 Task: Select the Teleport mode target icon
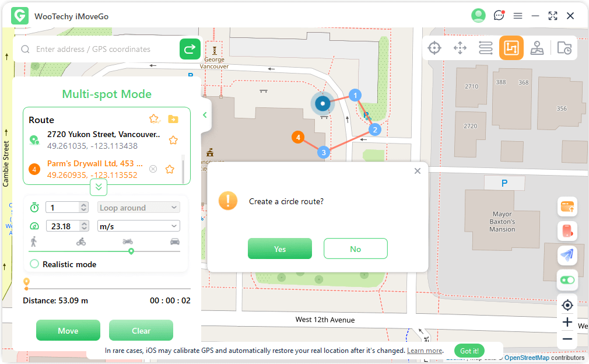coord(434,48)
